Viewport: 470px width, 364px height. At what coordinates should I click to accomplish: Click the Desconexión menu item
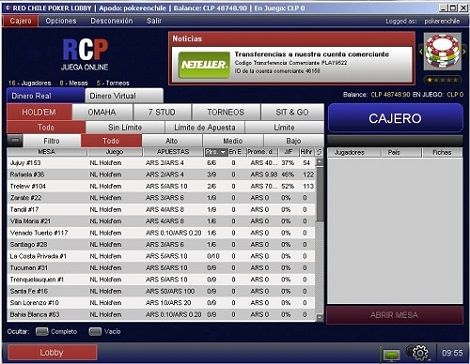coord(112,21)
